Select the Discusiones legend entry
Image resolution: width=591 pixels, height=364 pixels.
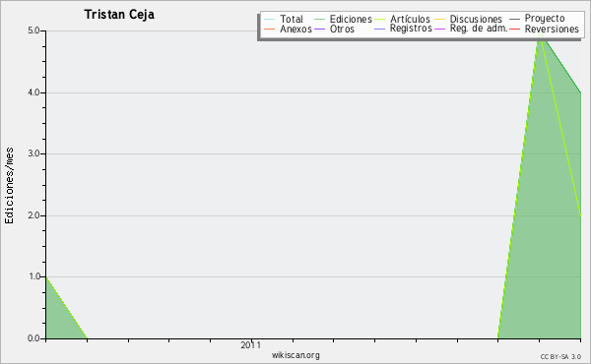(476, 19)
